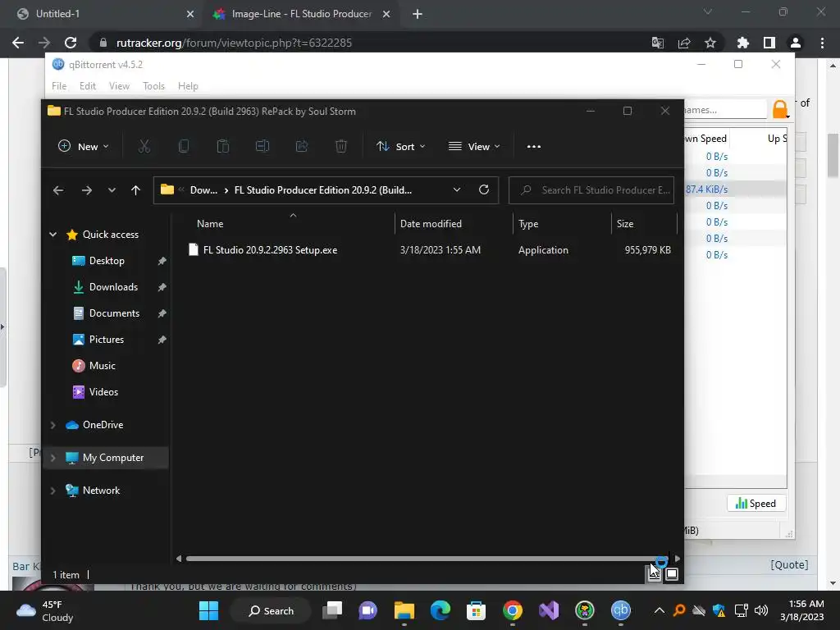Click the rutracker.org address bar
This screenshot has width=840, height=630.
coord(370,43)
